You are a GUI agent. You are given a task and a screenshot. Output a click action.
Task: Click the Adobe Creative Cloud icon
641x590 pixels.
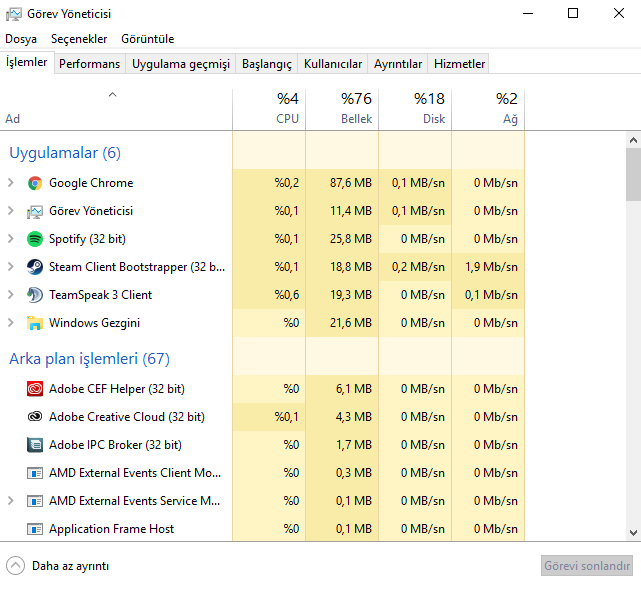pyautogui.click(x=35, y=417)
